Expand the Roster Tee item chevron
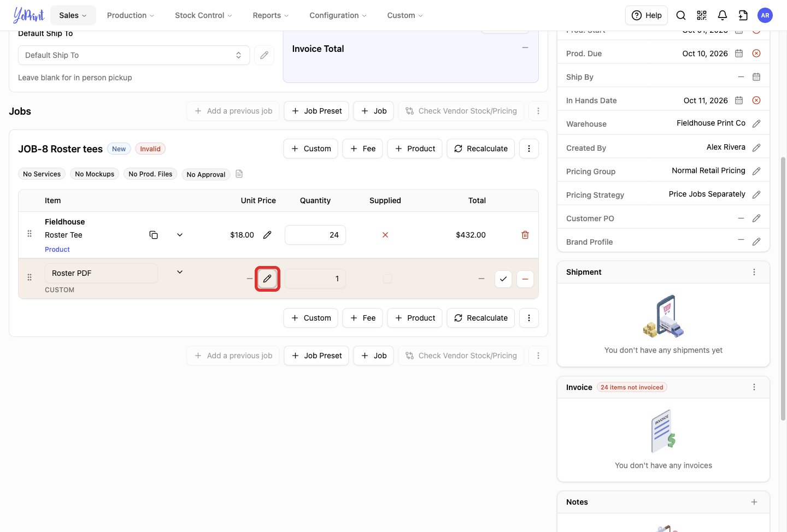Viewport: 787px width, 532px height. 180,235
